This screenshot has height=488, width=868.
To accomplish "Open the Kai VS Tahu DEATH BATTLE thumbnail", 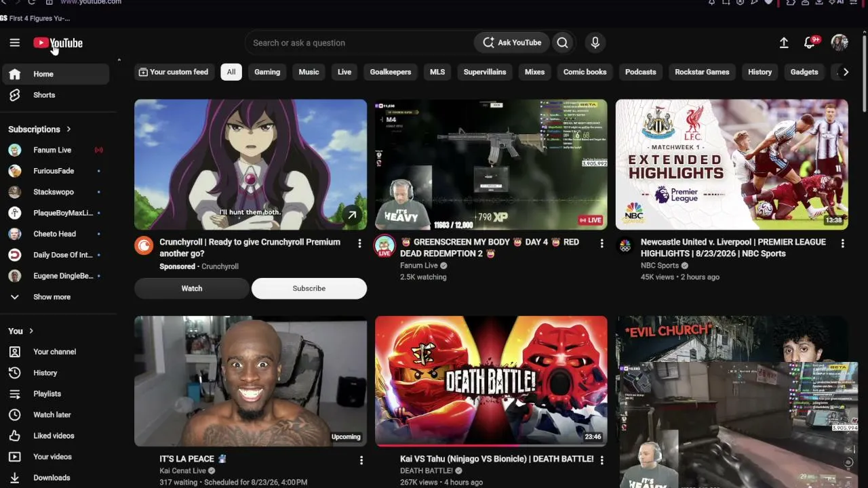I will [x=491, y=381].
